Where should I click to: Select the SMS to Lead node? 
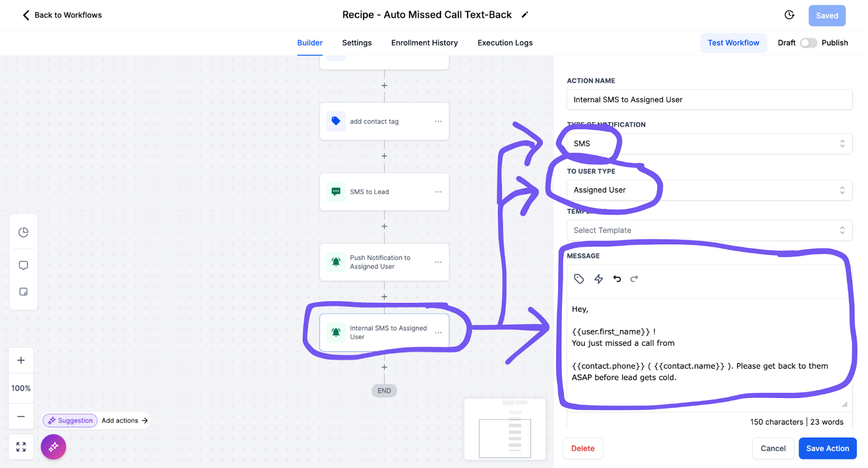(384, 192)
